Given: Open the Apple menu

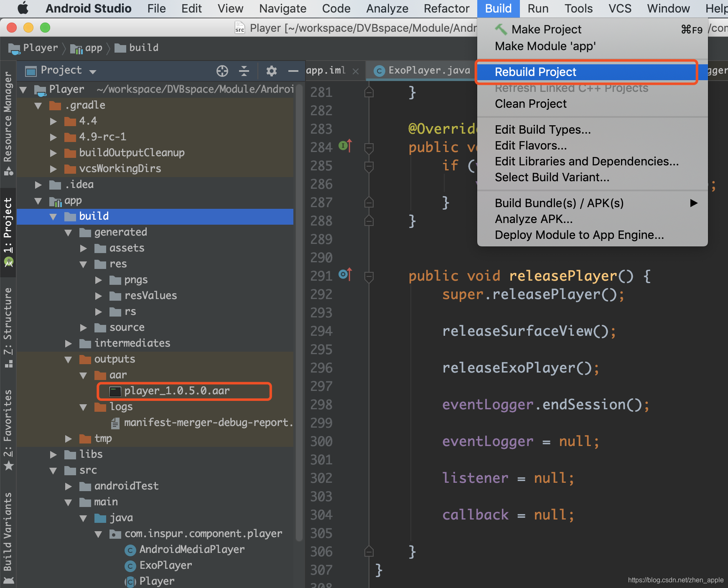Looking at the screenshot, I should click(x=23, y=8).
